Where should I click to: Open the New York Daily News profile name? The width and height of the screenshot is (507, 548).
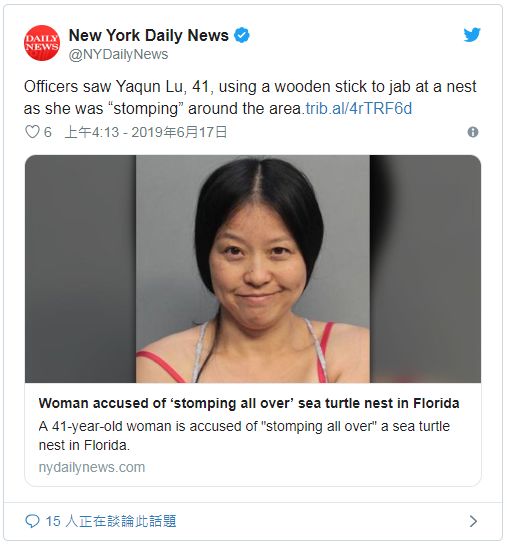click(x=149, y=35)
